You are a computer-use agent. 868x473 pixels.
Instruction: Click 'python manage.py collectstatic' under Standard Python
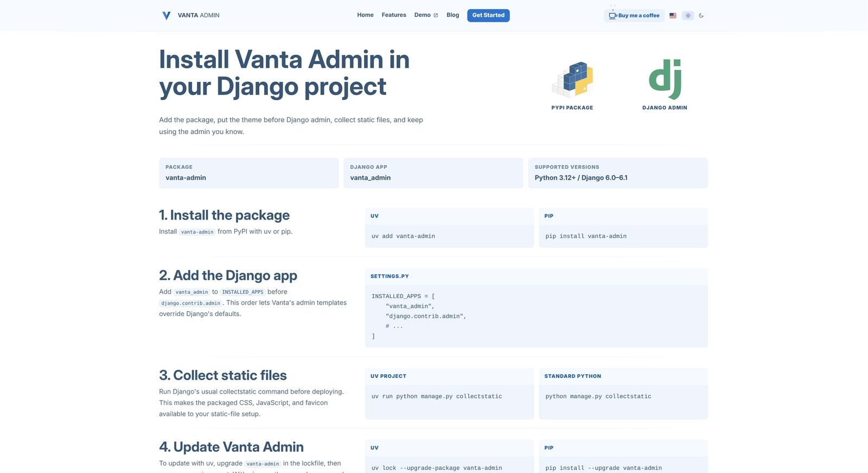click(x=598, y=396)
